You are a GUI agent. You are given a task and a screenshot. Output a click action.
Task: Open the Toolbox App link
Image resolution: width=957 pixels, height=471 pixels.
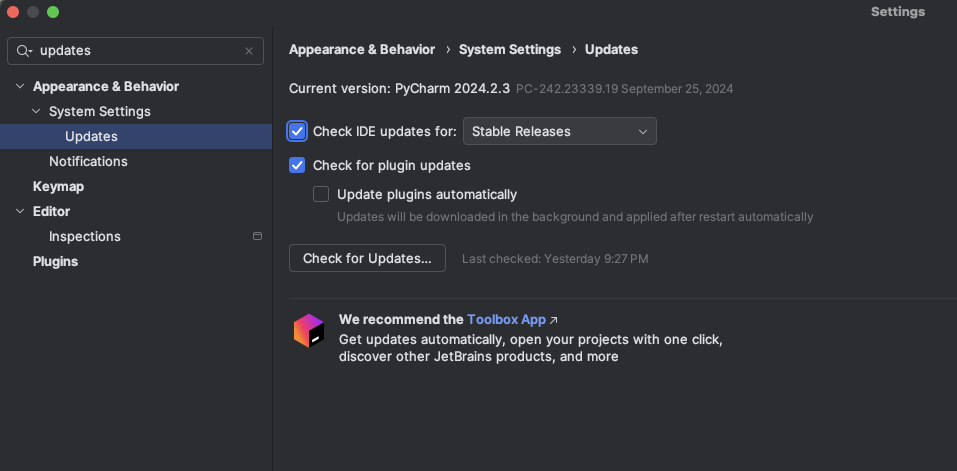pos(506,320)
